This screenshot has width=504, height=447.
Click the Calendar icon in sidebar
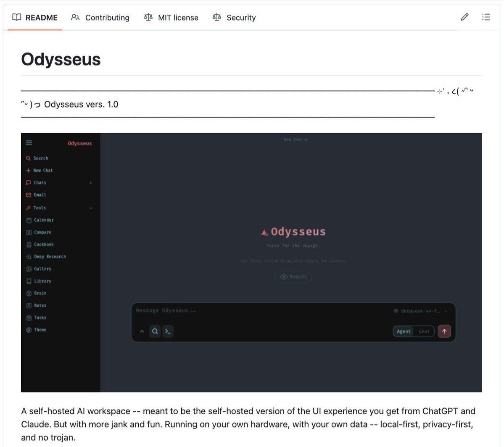click(29, 220)
